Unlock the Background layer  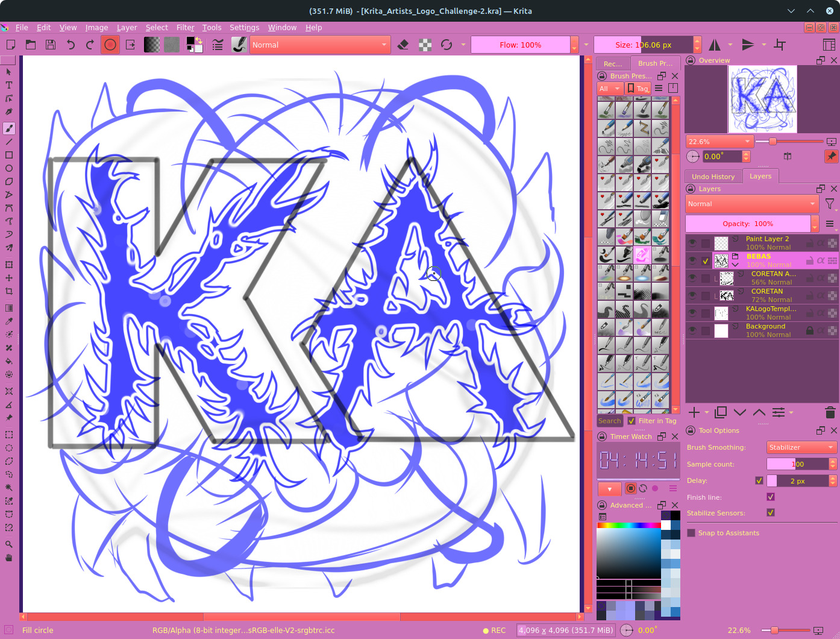(810, 330)
